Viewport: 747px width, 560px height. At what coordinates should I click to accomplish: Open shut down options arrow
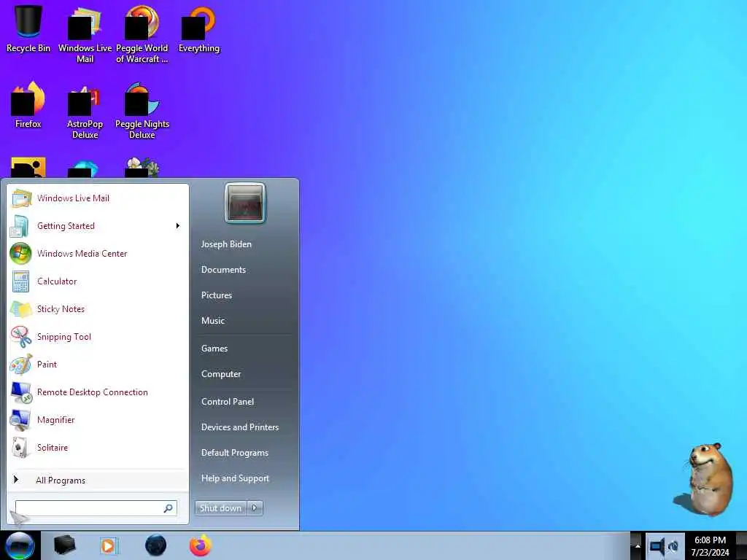[255, 508]
